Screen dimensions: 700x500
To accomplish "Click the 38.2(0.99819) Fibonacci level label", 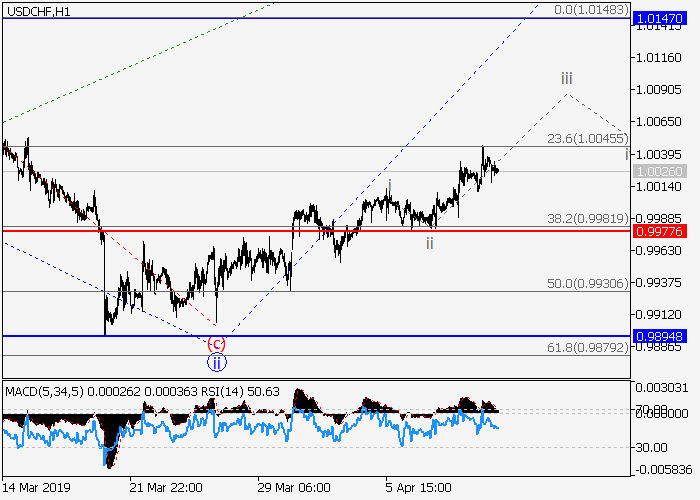I will click(x=587, y=219).
